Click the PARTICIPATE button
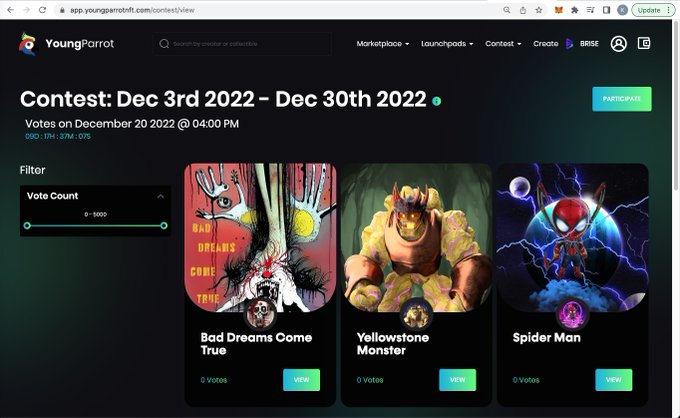680x418 pixels. (x=622, y=99)
